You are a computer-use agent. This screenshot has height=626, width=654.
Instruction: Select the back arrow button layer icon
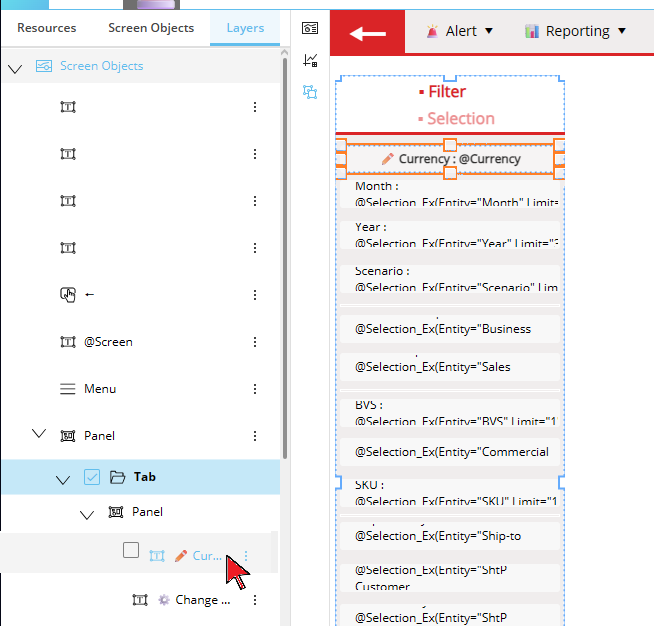68,295
